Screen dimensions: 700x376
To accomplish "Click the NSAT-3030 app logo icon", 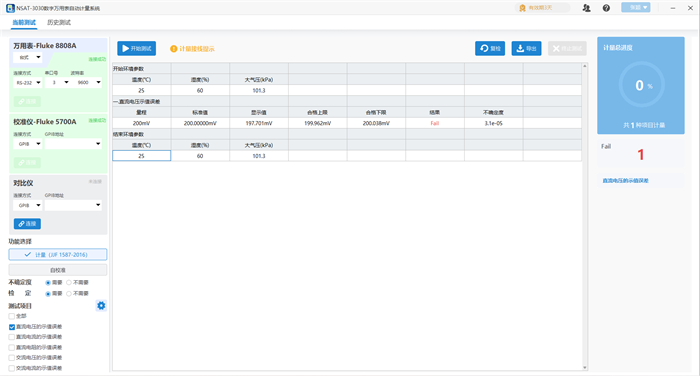I will click(10, 8).
